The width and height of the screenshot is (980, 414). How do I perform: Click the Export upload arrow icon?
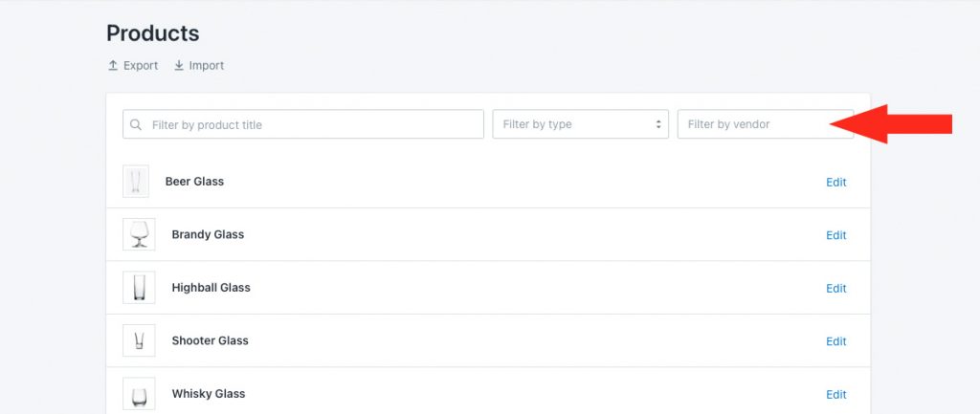pyautogui.click(x=113, y=66)
